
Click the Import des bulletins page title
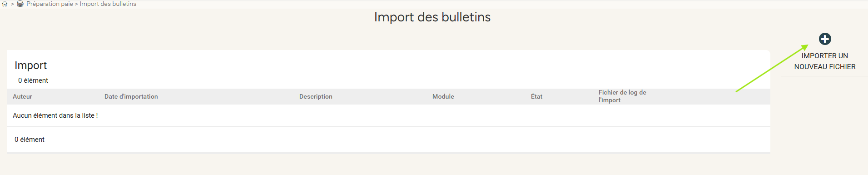point(432,17)
